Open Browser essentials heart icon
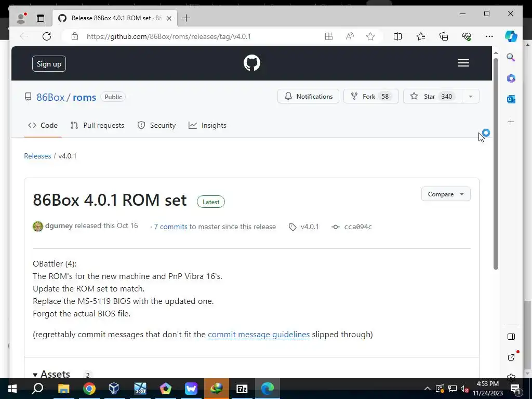The height and width of the screenshot is (399, 532). click(x=467, y=36)
